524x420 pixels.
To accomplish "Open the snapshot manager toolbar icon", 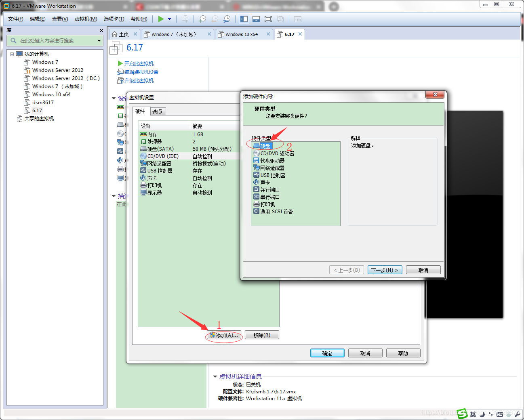I will point(227,19).
